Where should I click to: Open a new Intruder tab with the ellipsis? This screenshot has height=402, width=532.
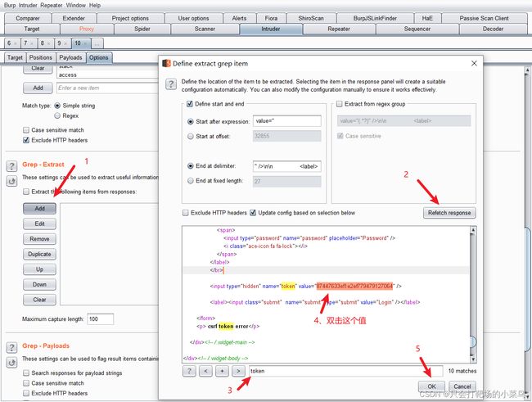coord(97,43)
